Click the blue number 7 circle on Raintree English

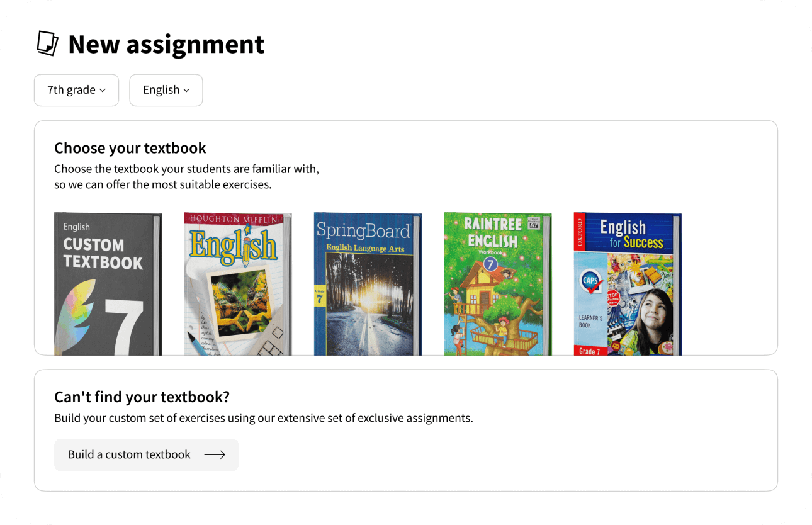tap(490, 265)
